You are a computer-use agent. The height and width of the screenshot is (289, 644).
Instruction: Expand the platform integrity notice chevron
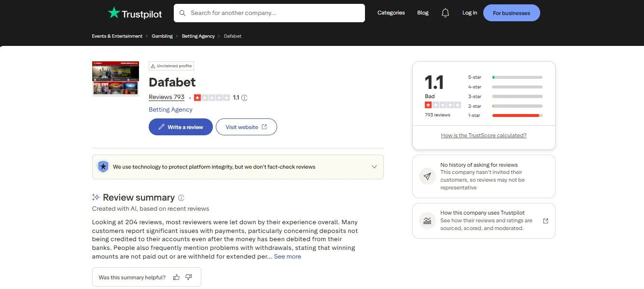[374, 167]
